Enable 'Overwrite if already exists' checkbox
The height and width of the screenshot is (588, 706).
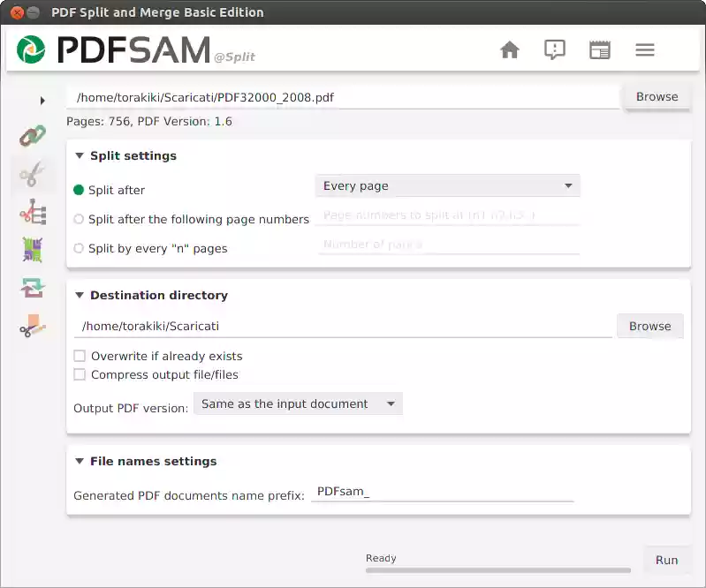[80, 356]
